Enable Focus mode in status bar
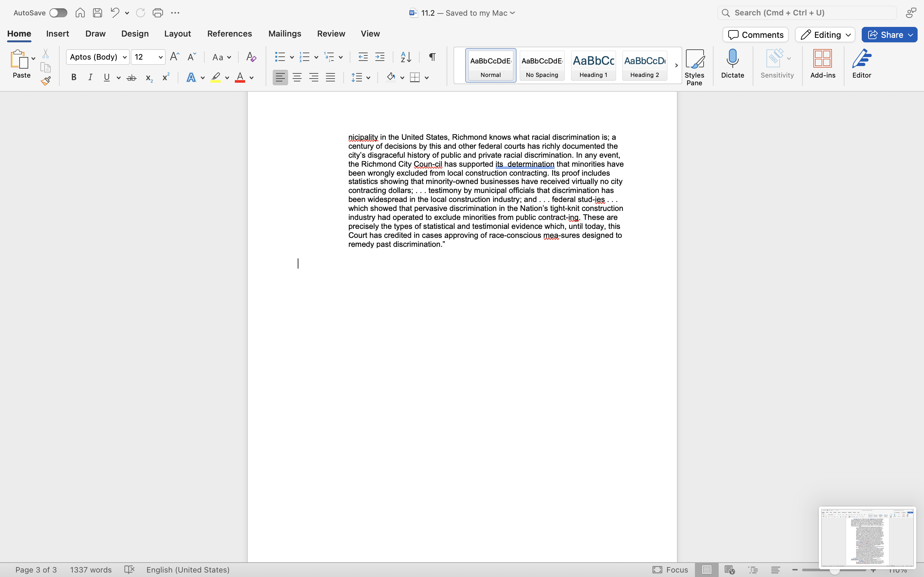924x577 pixels. [670, 569]
